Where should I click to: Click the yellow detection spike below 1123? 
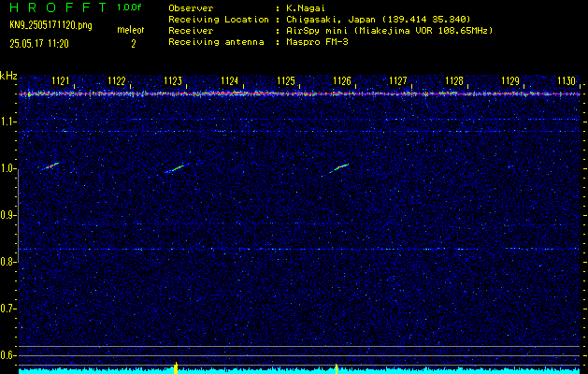coord(176,367)
